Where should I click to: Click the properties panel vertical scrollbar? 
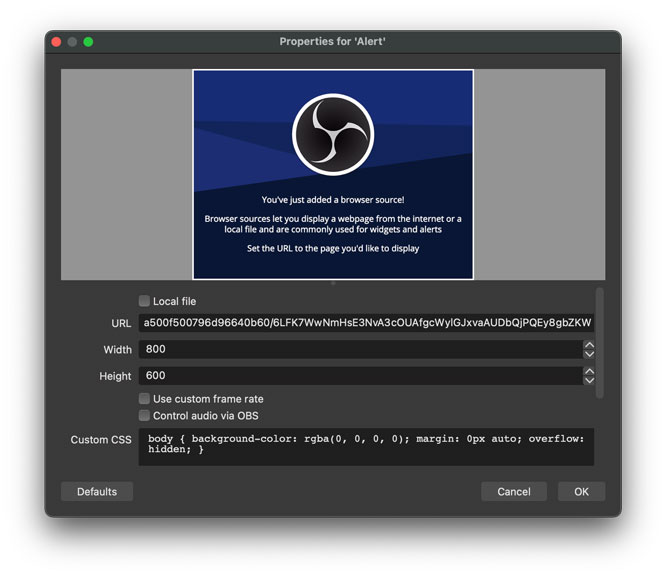pos(599,343)
